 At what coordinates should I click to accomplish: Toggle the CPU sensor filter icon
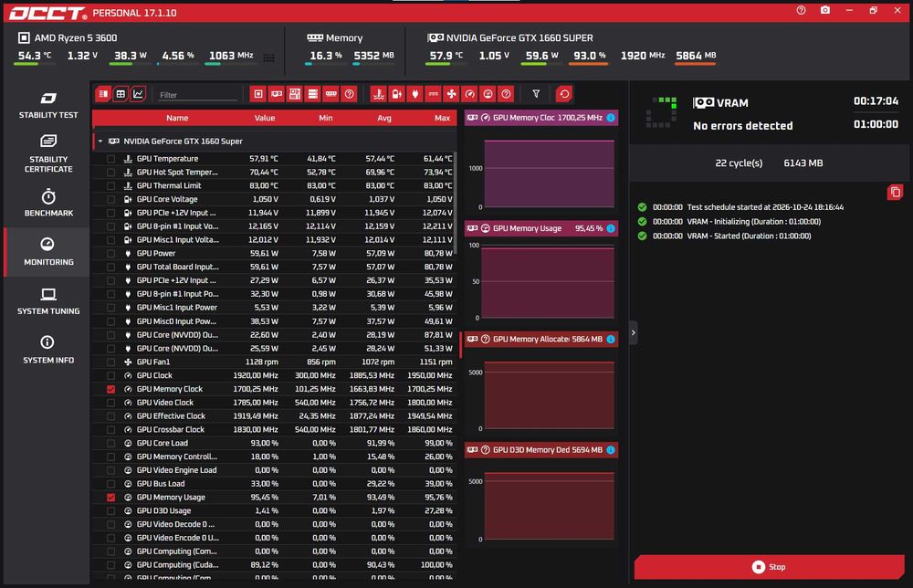pos(258,94)
